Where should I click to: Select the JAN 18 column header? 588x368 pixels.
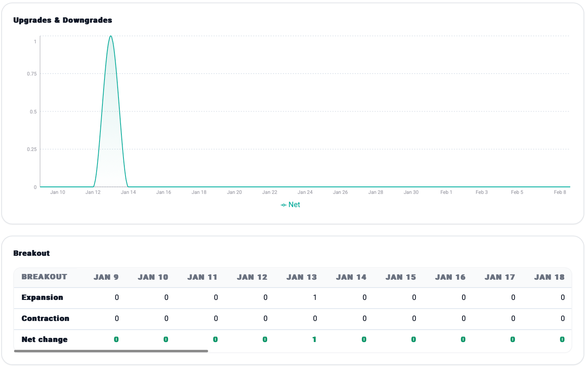click(x=549, y=277)
